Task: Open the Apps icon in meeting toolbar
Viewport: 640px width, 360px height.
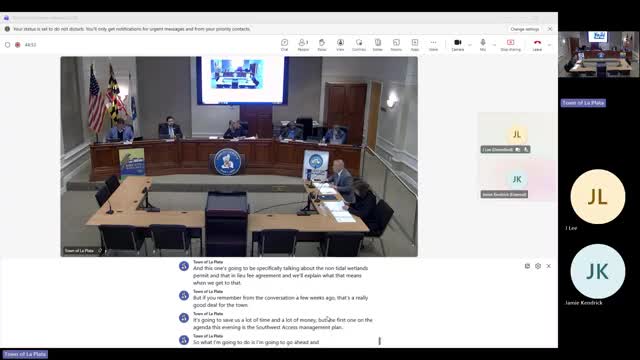Action: (x=415, y=44)
